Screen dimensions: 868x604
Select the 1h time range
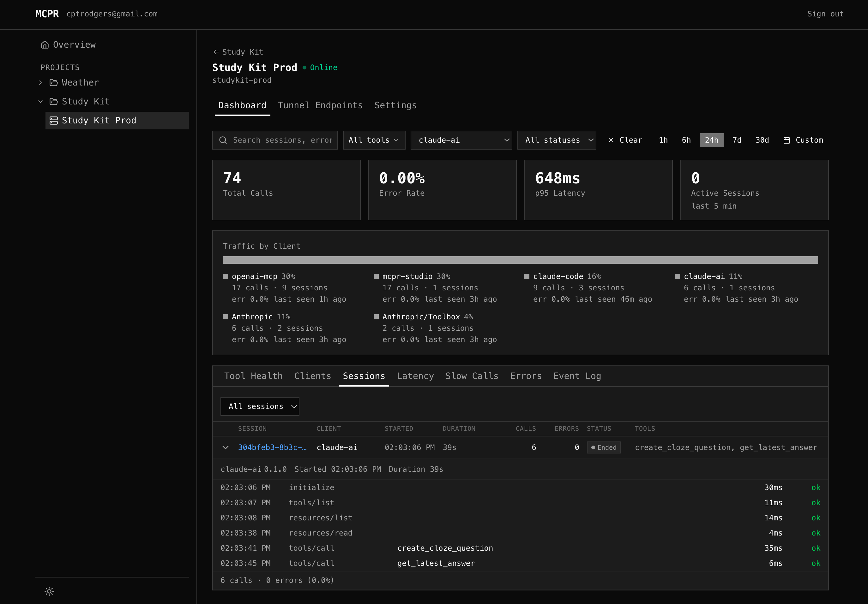pyautogui.click(x=663, y=140)
